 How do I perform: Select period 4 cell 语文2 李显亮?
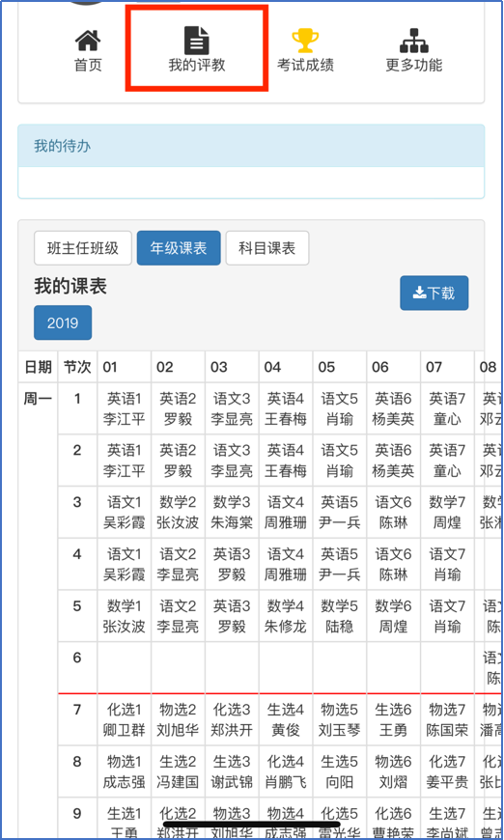pos(178,564)
